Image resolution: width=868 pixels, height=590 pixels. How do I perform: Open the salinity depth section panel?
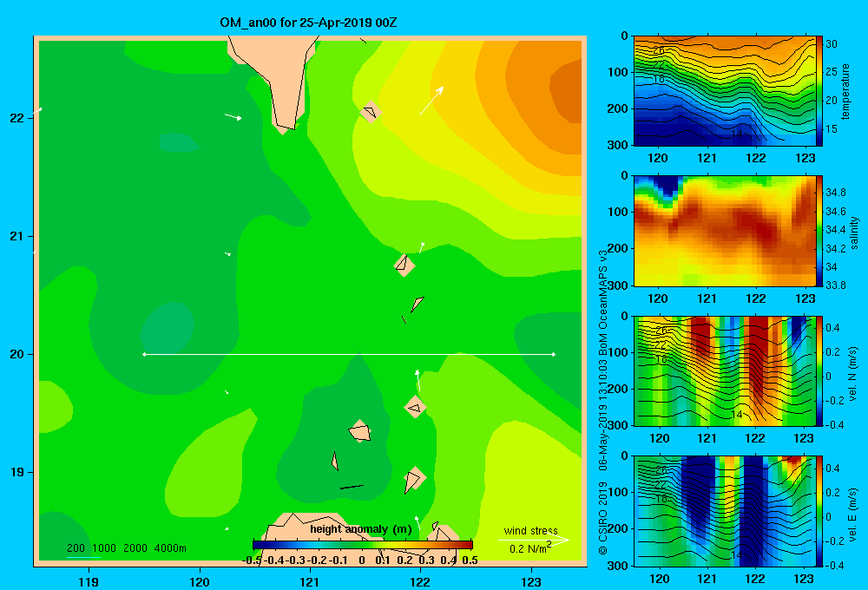click(x=725, y=231)
